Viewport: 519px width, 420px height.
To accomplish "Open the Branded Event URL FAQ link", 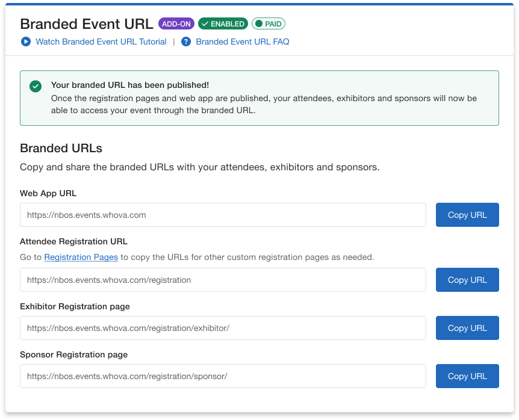I will (x=242, y=42).
